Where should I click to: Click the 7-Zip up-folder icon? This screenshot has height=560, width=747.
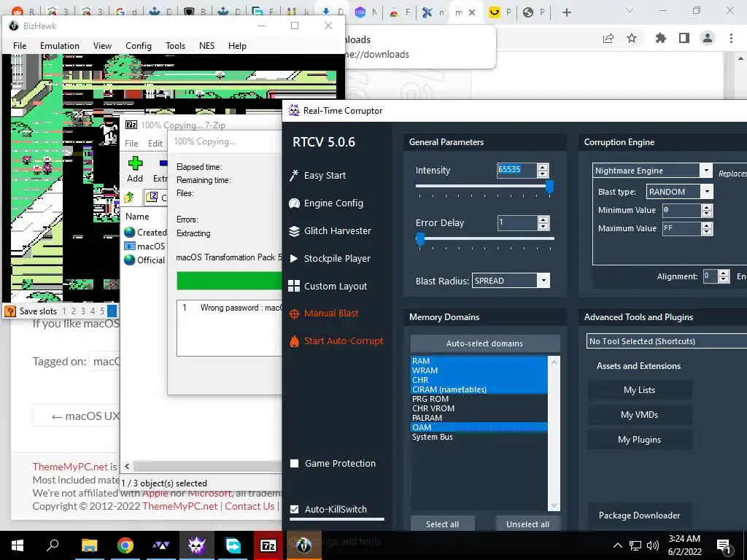click(129, 197)
